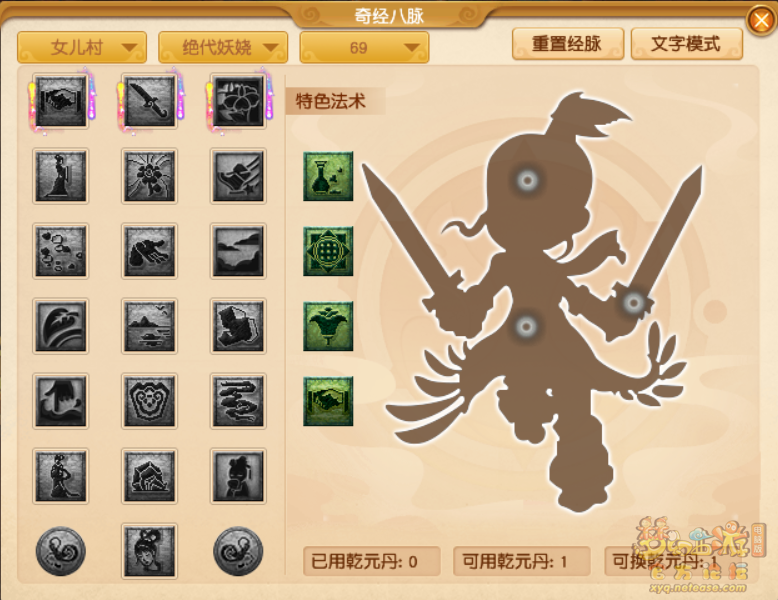The width and height of the screenshot is (778, 600).
Task: Click the 可用乾元丹 counter field
Action: [521, 561]
